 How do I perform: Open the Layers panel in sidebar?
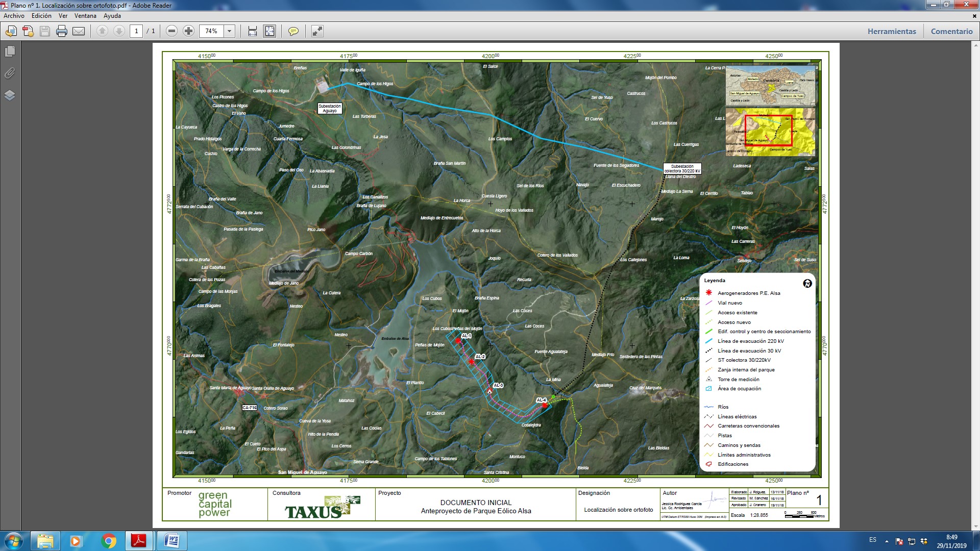10,95
